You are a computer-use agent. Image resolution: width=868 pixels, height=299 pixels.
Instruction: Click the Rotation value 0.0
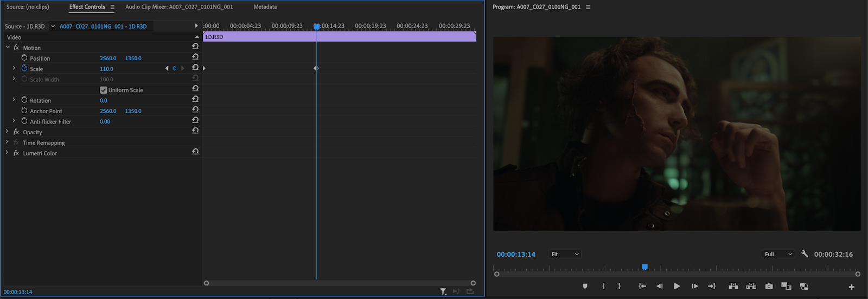[104, 100]
